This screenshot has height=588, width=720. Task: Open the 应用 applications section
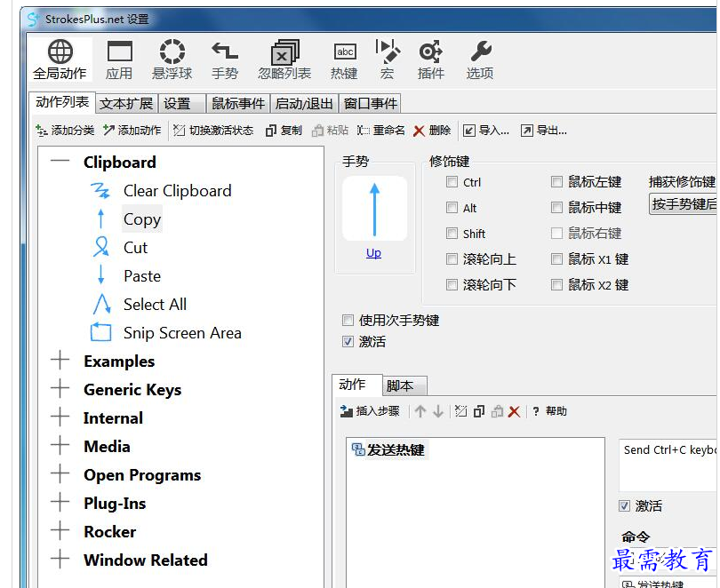[119, 60]
